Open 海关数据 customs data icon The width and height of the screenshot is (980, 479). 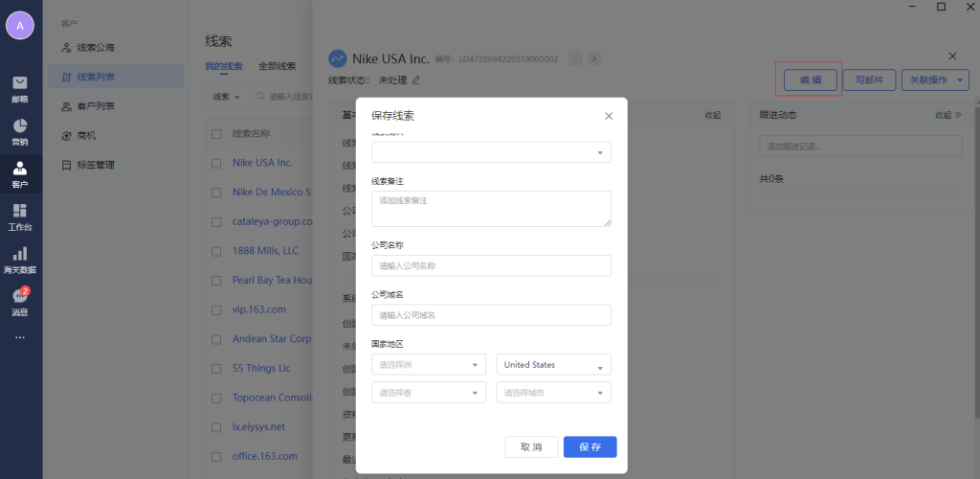coord(20,260)
